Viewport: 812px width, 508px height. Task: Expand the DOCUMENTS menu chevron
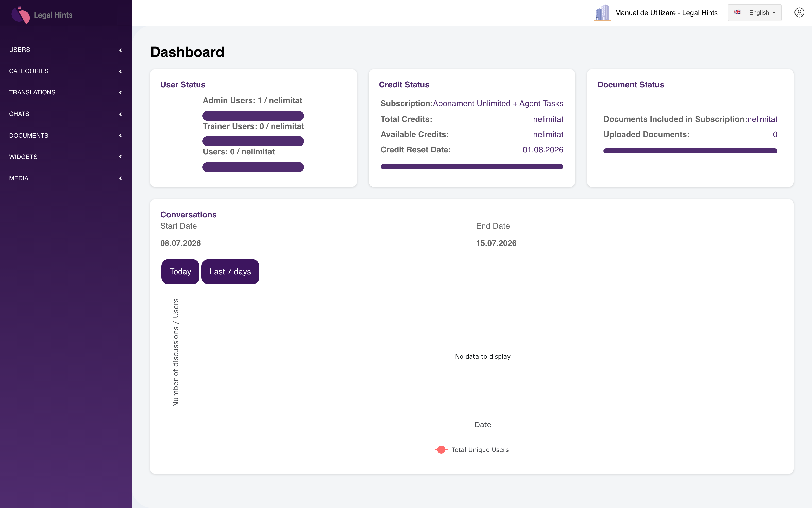(x=121, y=135)
